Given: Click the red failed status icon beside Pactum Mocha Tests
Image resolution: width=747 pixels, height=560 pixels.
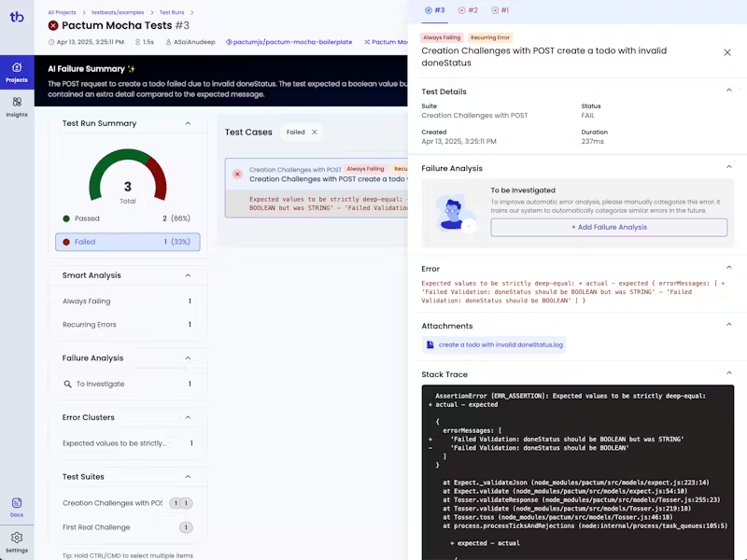Looking at the screenshot, I should pyautogui.click(x=53, y=26).
